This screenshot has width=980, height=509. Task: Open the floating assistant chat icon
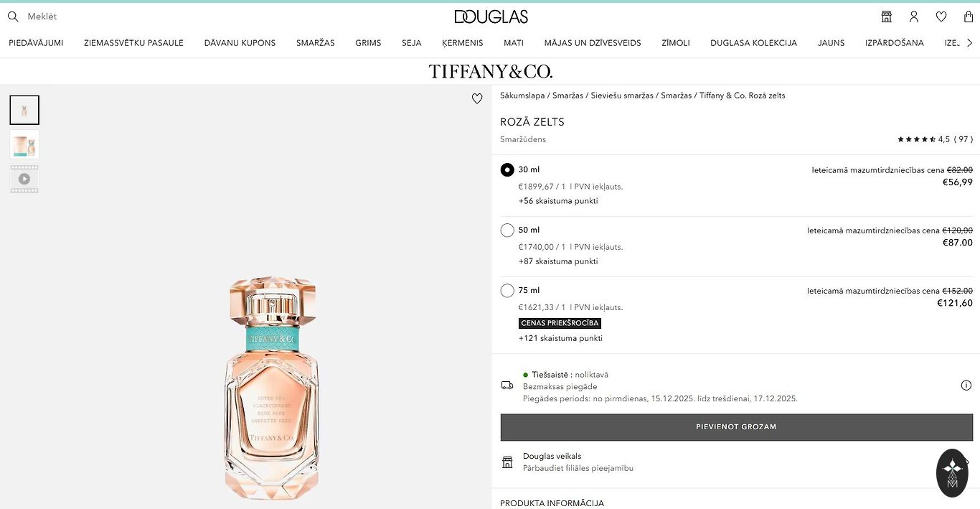[952, 473]
